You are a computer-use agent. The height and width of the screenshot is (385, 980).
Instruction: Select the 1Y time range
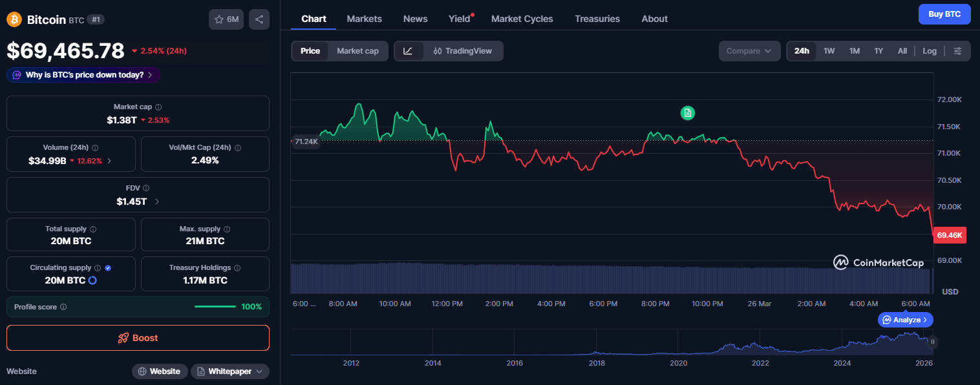(x=879, y=51)
